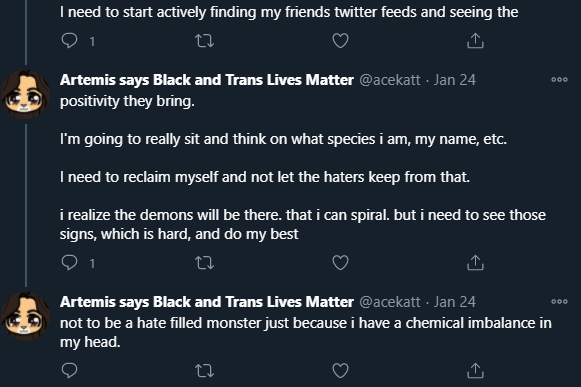Retweet the 'positivity they bring' tweet

click(205, 263)
